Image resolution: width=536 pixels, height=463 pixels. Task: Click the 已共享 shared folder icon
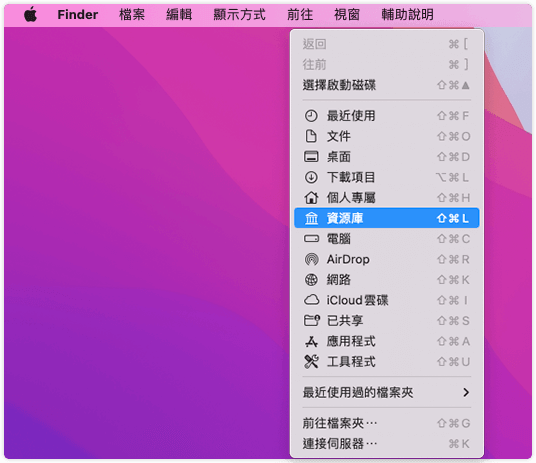[x=311, y=320]
